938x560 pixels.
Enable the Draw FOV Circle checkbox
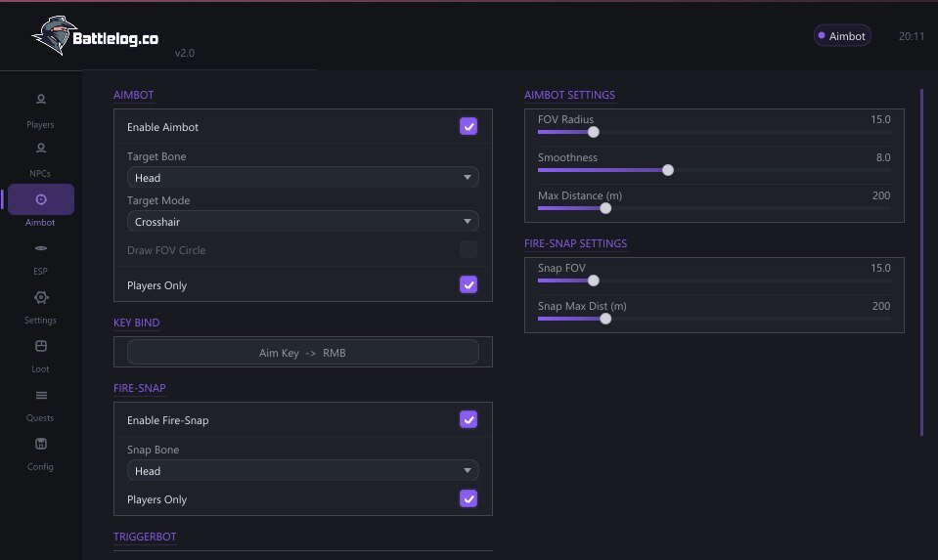[x=469, y=249]
